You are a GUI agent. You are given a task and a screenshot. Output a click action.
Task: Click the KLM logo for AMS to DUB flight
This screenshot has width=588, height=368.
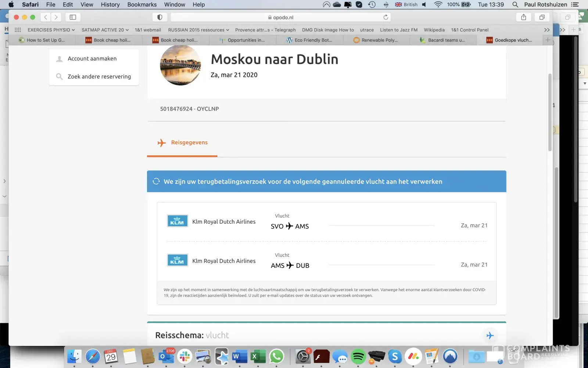tap(177, 260)
